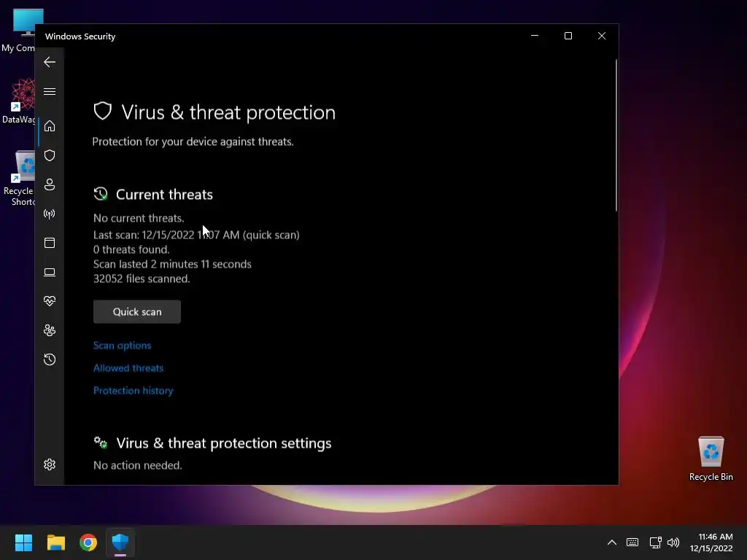Select Virus & threat protection shield sidebar icon
The image size is (747, 560).
coord(50,155)
